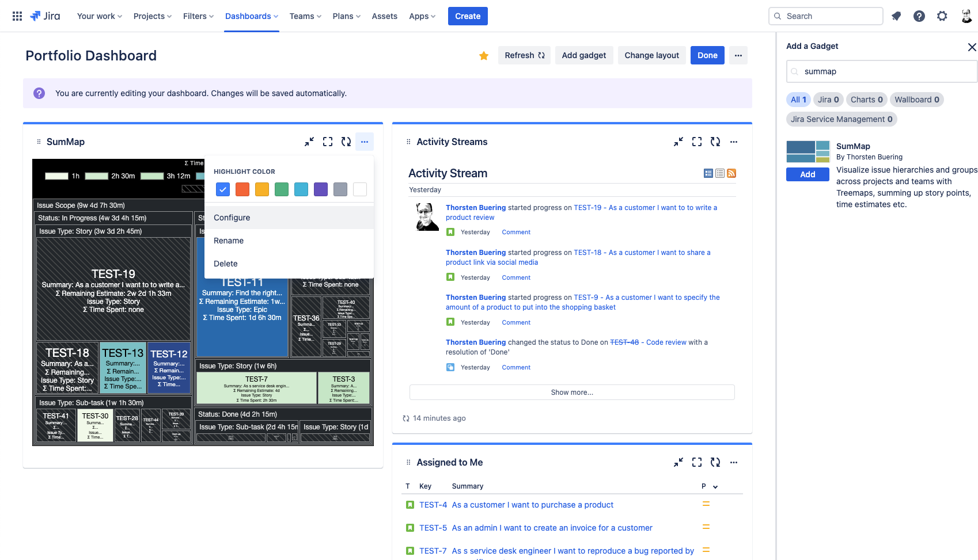Click Show more in Activity Stream
Image resolution: width=978 pixels, height=560 pixels.
coord(572,392)
